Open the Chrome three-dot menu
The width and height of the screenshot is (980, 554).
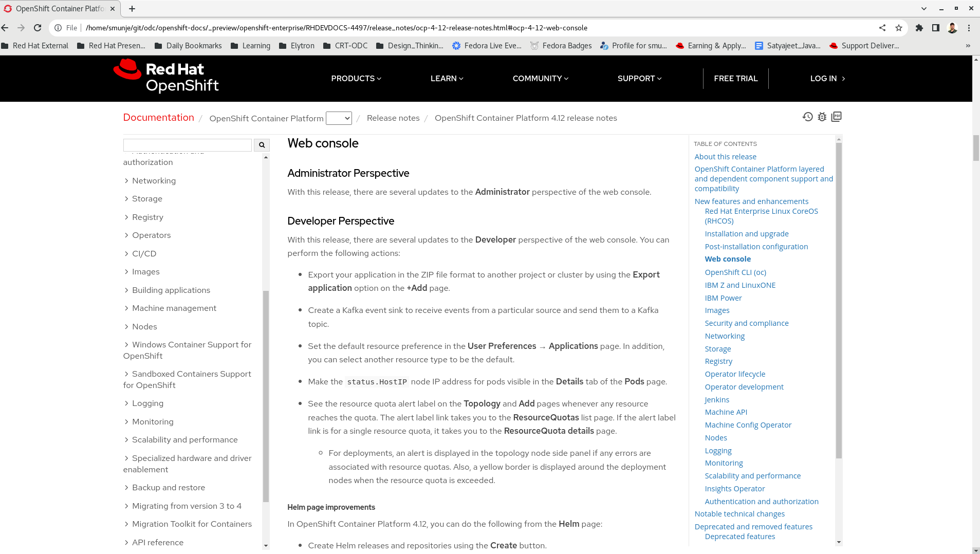pyautogui.click(x=969, y=28)
